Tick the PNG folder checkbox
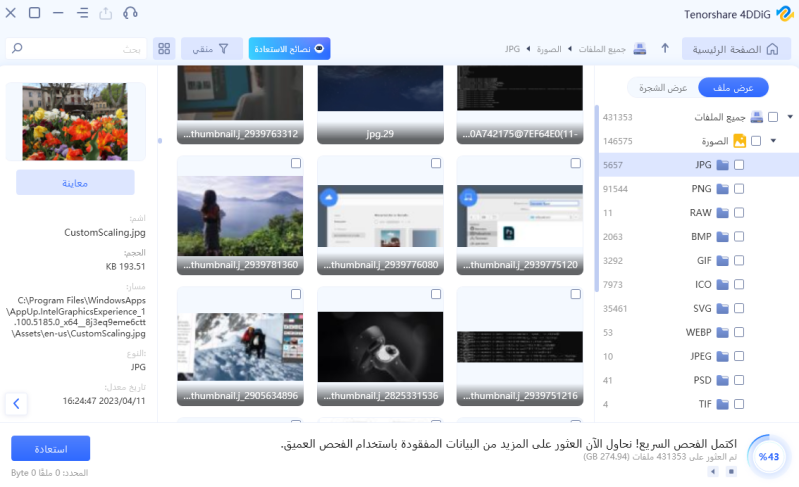 click(x=739, y=189)
